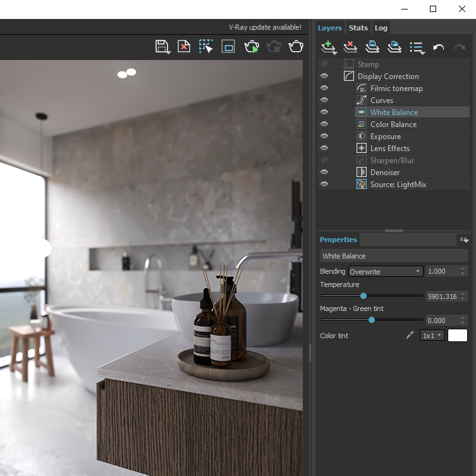Click the Undo arrow in Layers panel
This screenshot has width=476, height=476.
click(438, 47)
